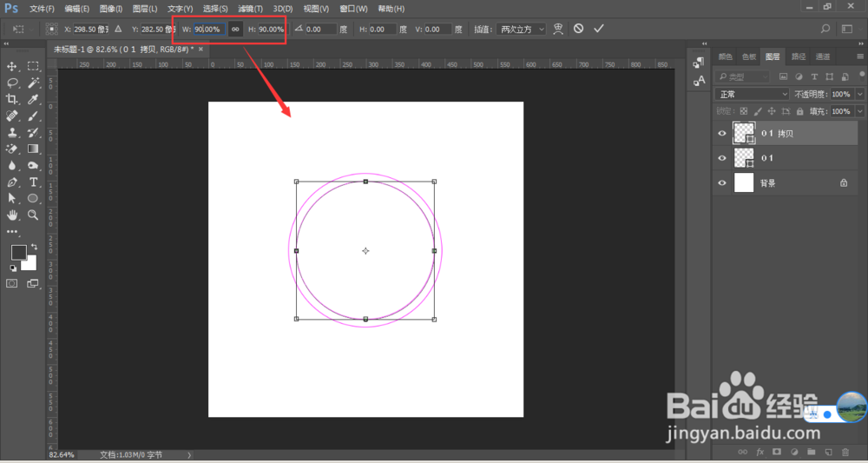Select the Hand tool
This screenshot has height=463, width=868.
coord(11,215)
